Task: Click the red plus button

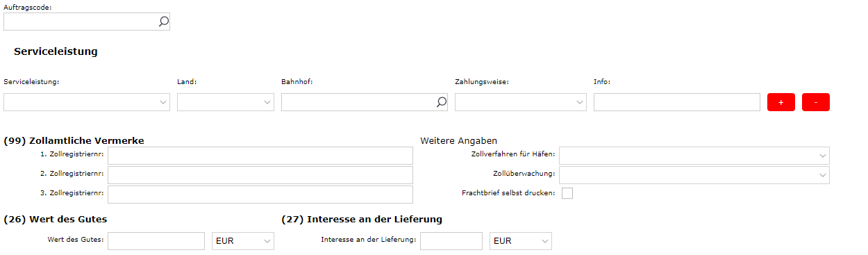Action: point(781,102)
